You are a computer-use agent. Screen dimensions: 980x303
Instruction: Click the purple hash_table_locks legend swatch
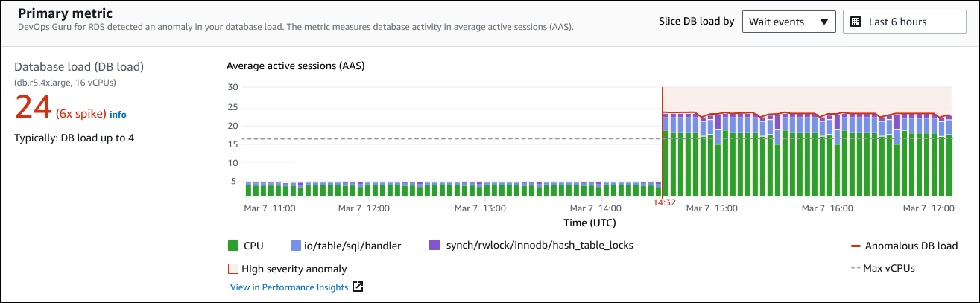[x=434, y=246]
